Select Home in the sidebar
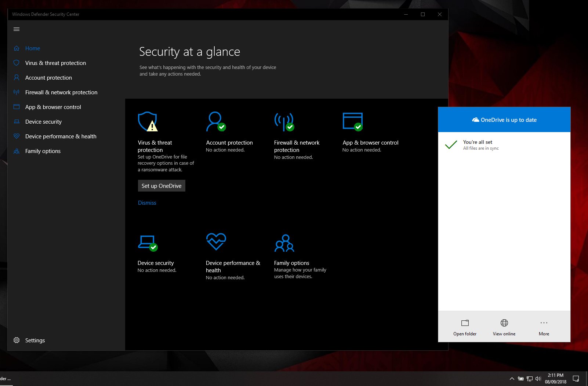The width and height of the screenshot is (588, 386). pos(33,48)
